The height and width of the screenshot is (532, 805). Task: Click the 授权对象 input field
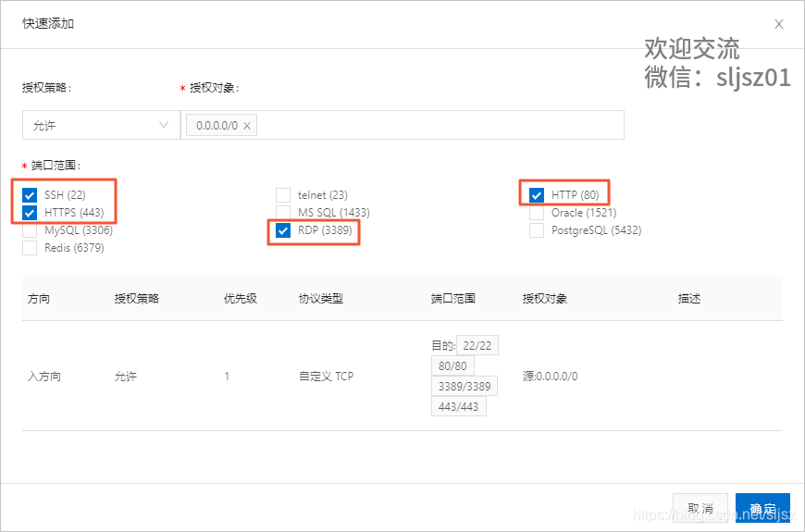click(x=402, y=125)
